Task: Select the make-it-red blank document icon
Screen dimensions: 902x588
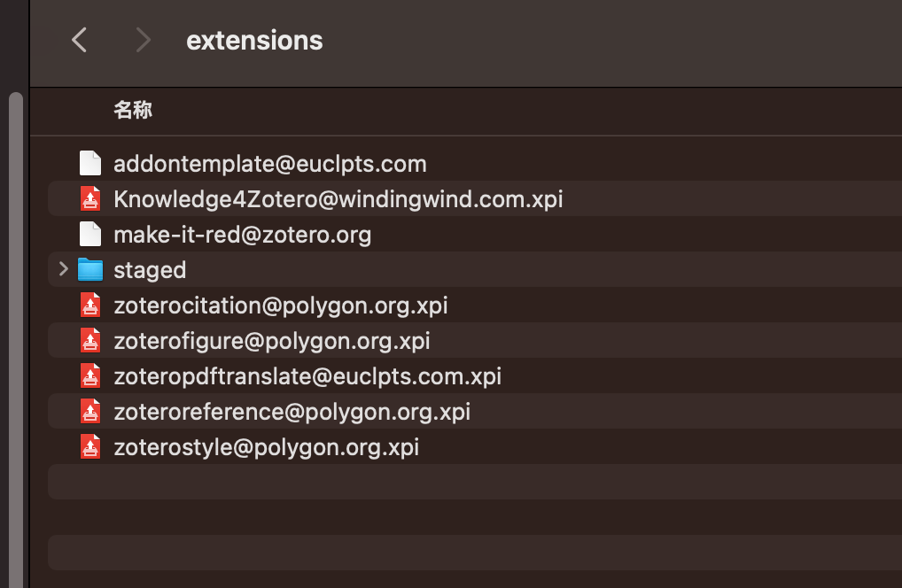Action: click(90, 235)
